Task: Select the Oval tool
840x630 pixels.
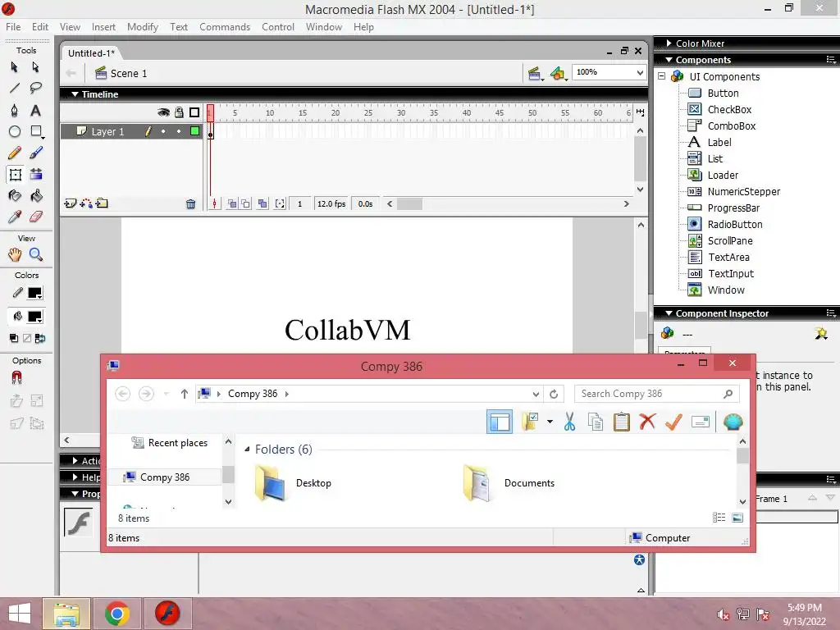Action: [x=15, y=132]
